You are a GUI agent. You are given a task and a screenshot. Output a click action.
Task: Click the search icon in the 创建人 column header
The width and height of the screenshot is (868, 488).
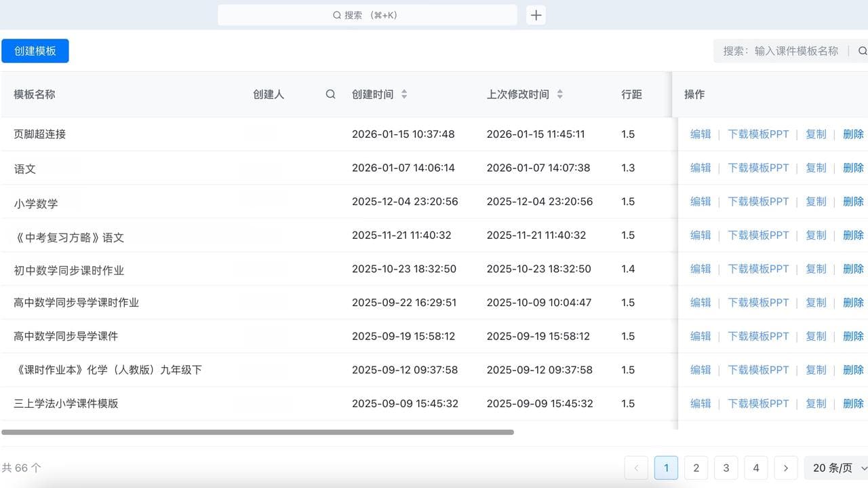(330, 94)
